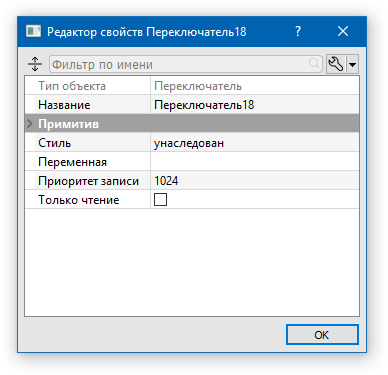Viewport: 388px width, 375px height.
Task: Open the wrench settings tool
Action: pyautogui.click(x=336, y=64)
